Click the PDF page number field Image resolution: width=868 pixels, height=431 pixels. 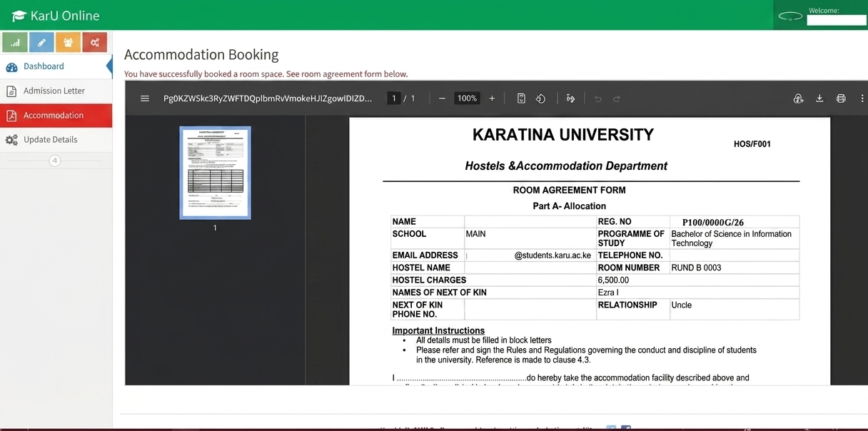pos(393,98)
